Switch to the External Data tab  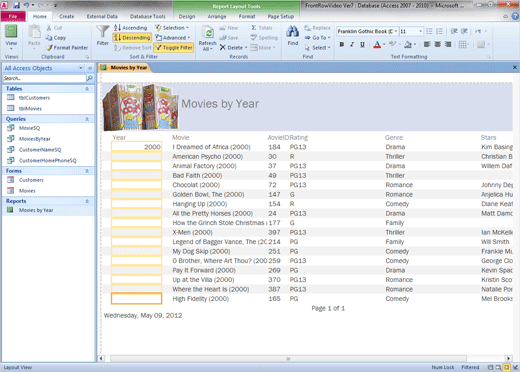click(102, 16)
